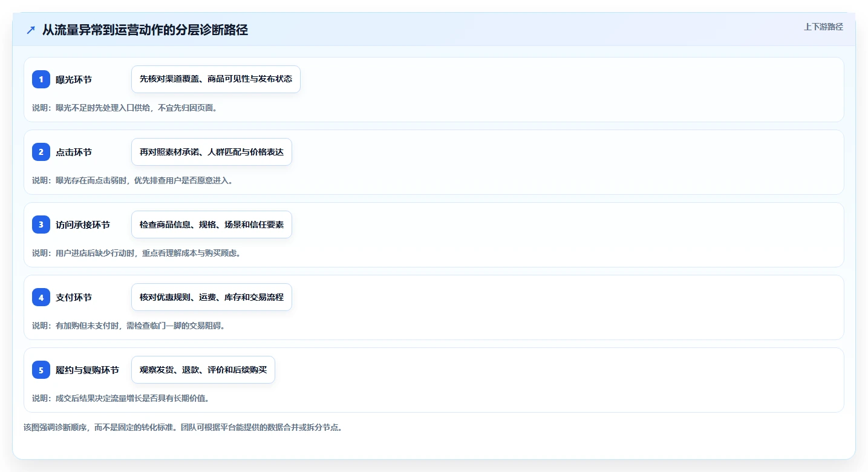This screenshot has width=868, height=472.
Task: Click the 访问承接环节 step label
Action: [83, 225]
